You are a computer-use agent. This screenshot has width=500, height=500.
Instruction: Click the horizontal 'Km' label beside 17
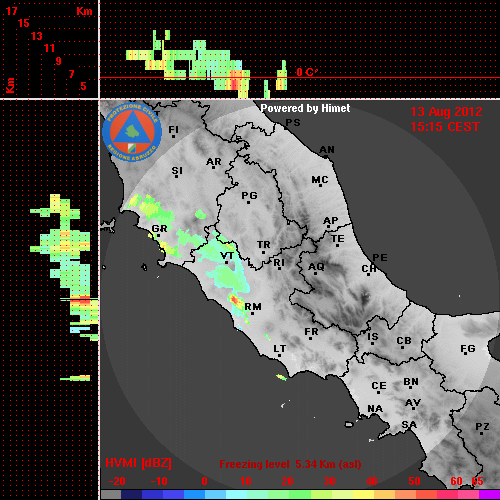[84, 11]
